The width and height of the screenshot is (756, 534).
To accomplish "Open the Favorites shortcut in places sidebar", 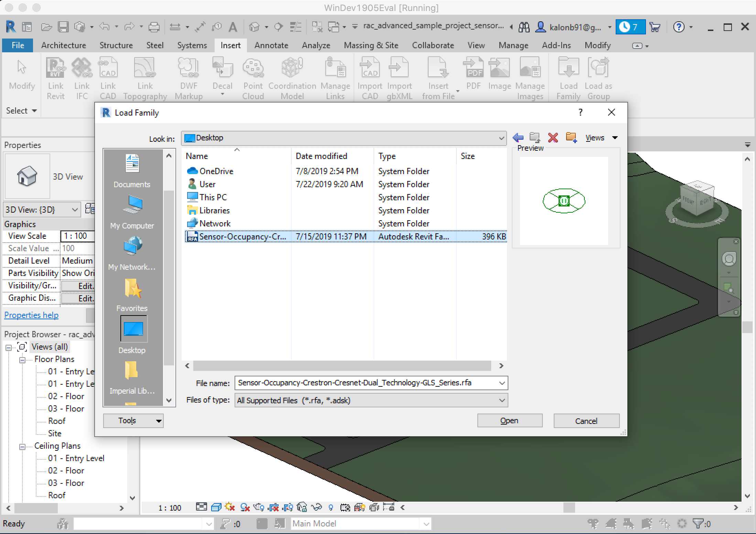I will tap(132, 293).
